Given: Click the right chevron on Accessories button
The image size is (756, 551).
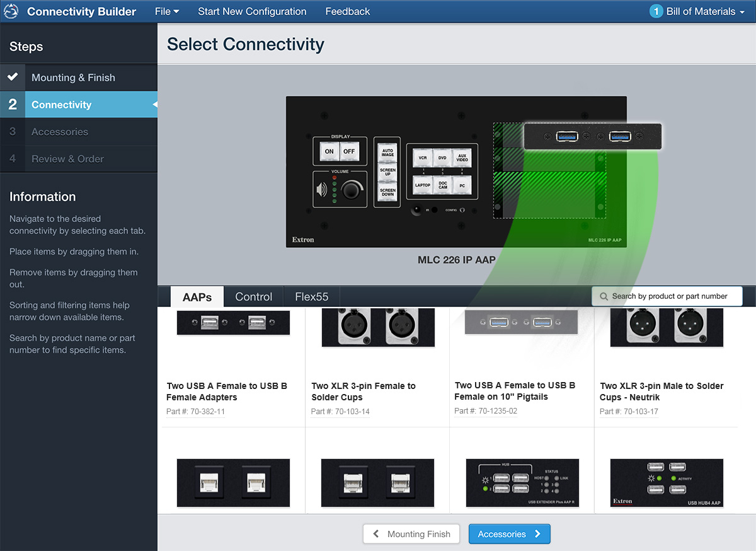Looking at the screenshot, I should (x=537, y=534).
